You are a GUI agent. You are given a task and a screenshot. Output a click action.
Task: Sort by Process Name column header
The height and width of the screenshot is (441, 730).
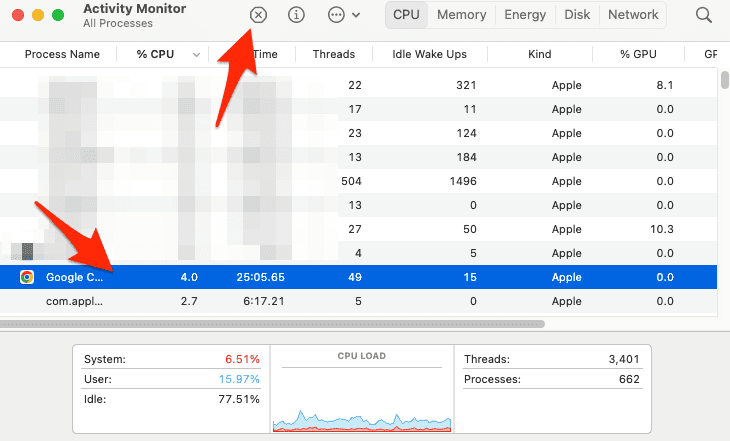pos(62,54)
